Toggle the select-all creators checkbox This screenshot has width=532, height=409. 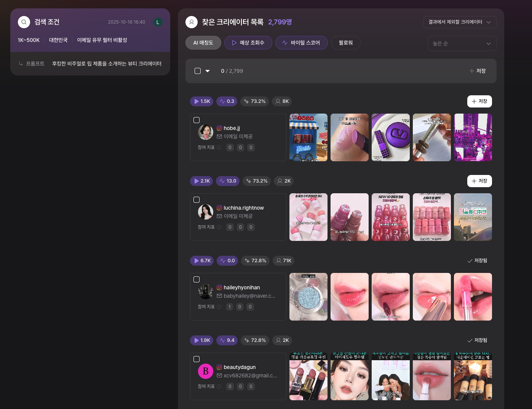point(198,71)
